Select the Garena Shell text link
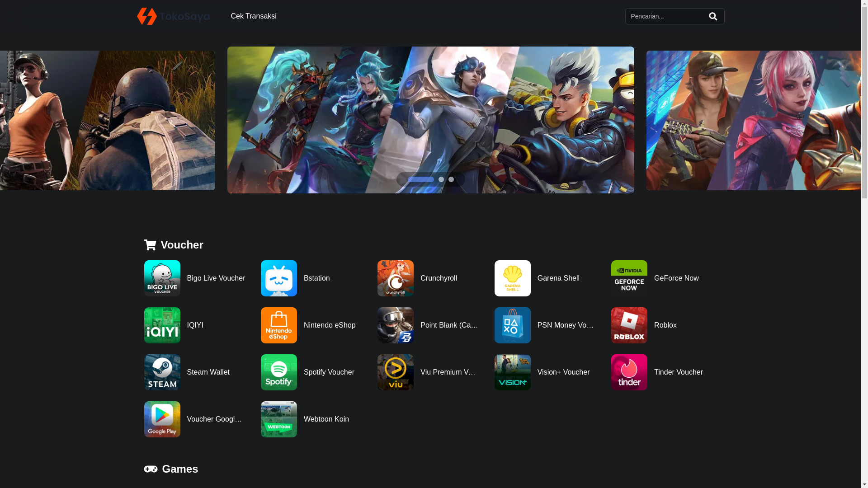This screenshot has width=868, height=488. tap(558, 278)
